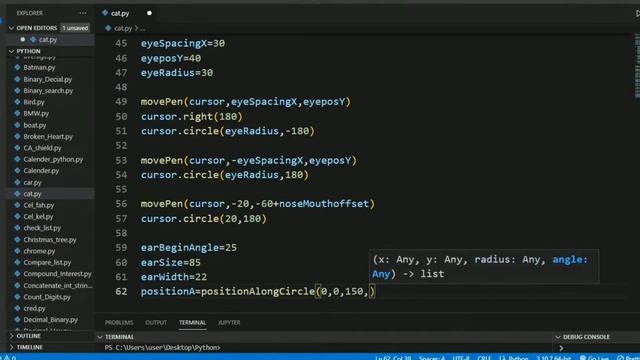Image resolution: width=640 pixels, height=360 pixels.
Task: Open Cel_kel.py file
Action: click(x=38, y=217)
